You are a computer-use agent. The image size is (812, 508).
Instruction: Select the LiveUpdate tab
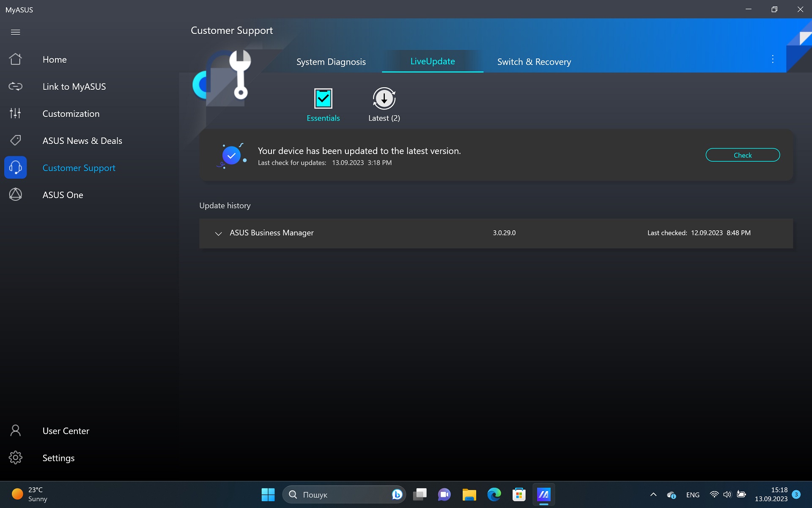coord(433,61)
